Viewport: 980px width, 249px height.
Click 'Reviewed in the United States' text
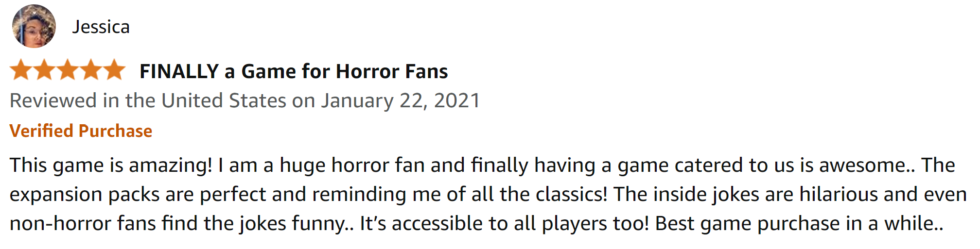148,101
